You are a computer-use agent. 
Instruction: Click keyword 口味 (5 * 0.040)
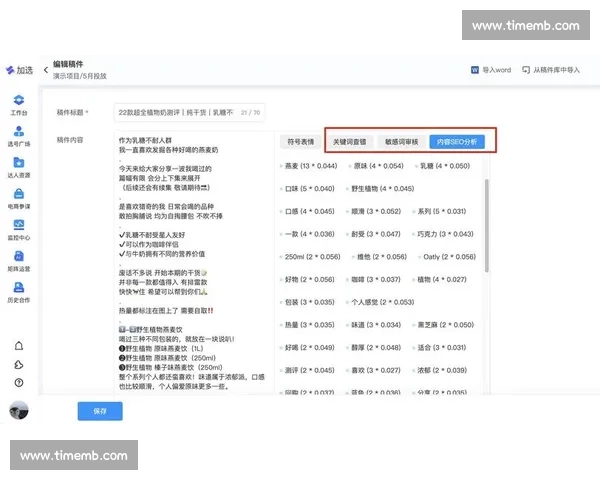click(310, 189)
